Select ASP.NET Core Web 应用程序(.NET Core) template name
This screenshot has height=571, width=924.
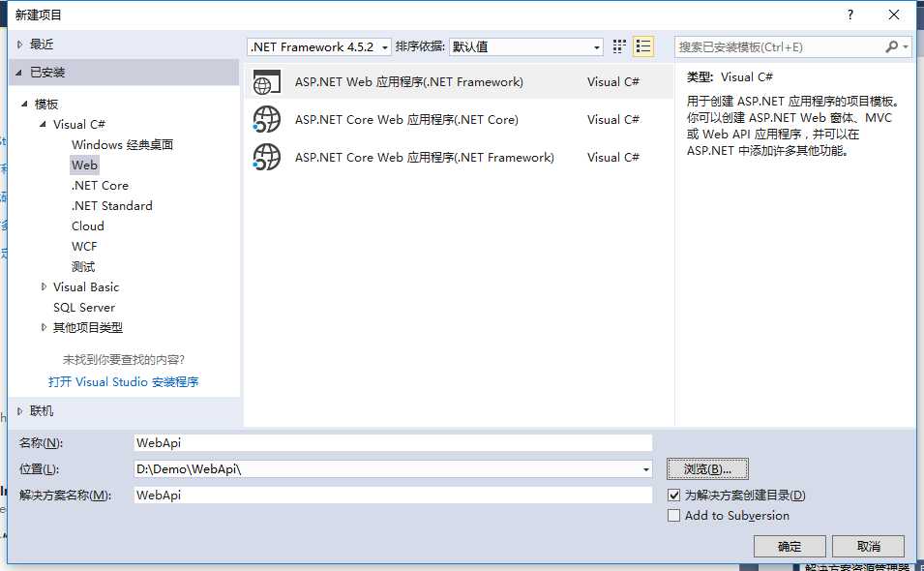pos(406,120)
